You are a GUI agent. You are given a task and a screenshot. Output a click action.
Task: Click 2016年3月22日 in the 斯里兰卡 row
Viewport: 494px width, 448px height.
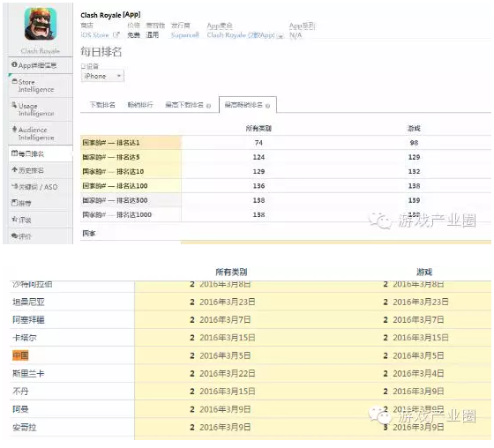click(x=228, y=374)
